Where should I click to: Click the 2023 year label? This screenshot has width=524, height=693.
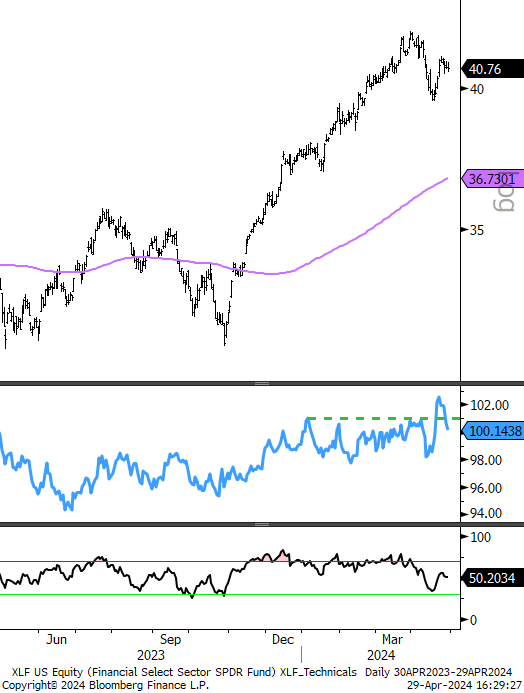coord(151,655)
